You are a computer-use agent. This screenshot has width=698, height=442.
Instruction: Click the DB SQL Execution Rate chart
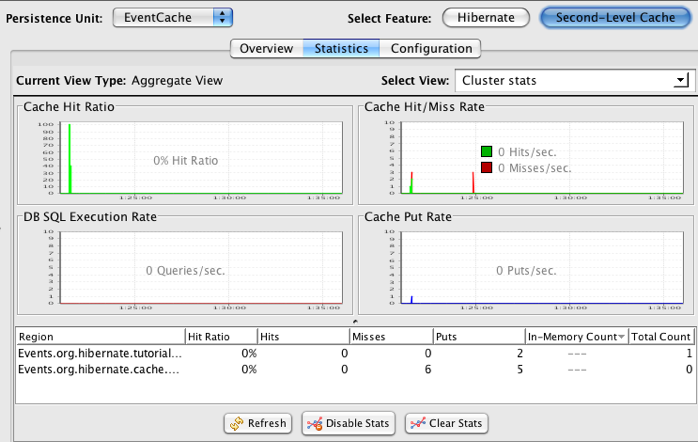click(201, 268)
